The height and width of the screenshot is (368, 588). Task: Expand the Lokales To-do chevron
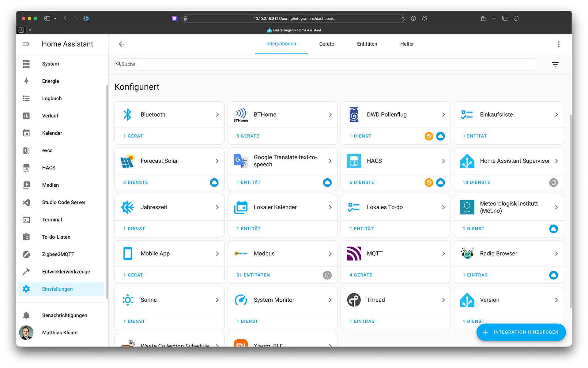tap(443, 207)
